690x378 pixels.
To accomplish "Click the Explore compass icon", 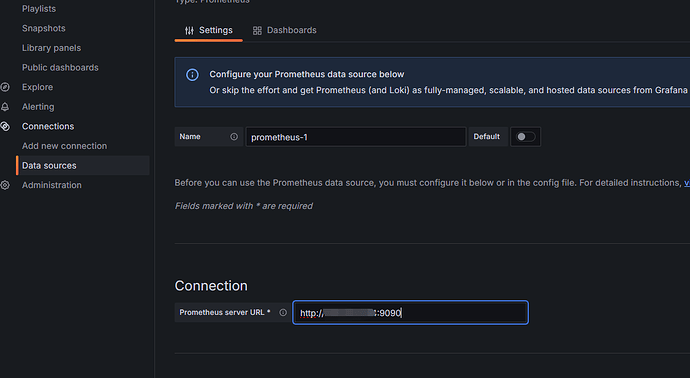I will 5,87.
